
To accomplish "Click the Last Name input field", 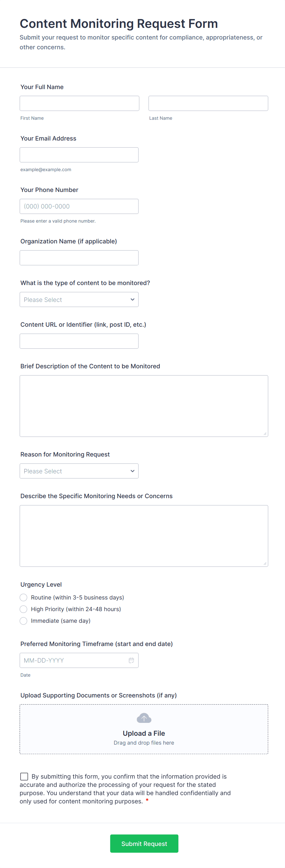I will [x=208, y=103].
